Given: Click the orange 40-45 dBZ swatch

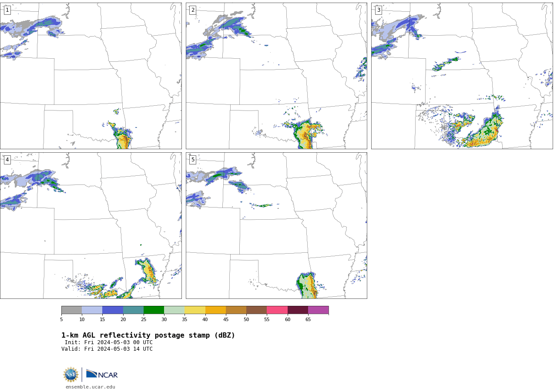Looking at the screenshot, I should [215, 310].
